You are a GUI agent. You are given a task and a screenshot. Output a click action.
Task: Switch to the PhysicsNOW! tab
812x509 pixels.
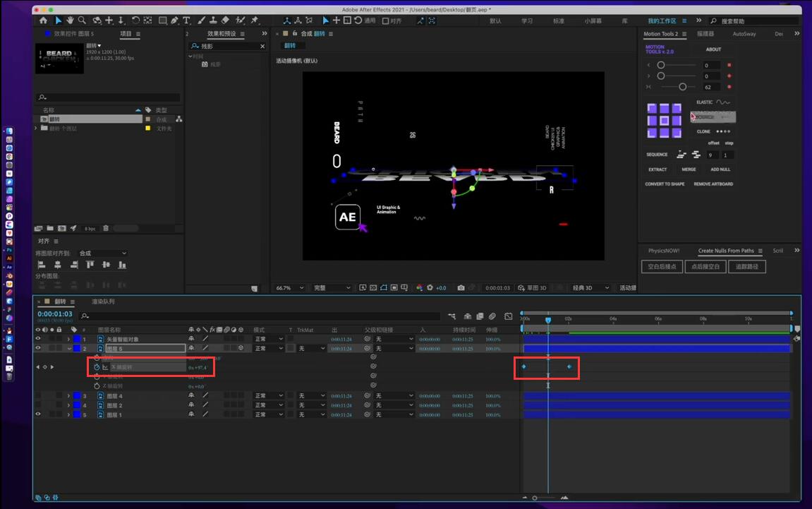[x=663, y=251]
